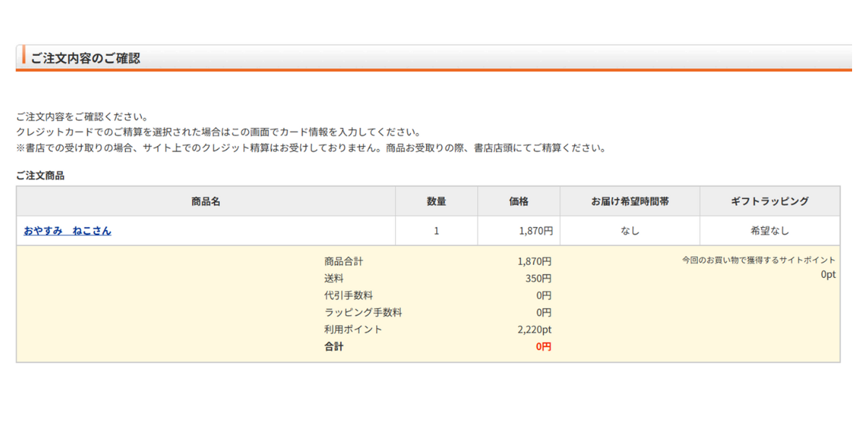Click the なし delivery time cell

(629, 231)
